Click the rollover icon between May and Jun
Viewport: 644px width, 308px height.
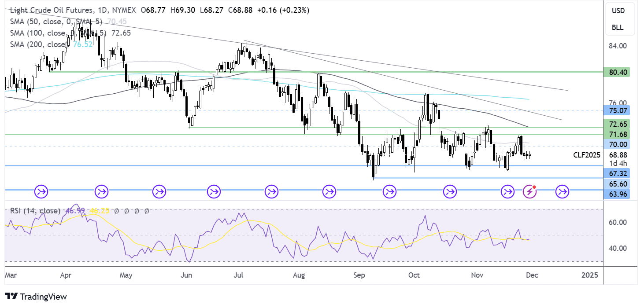coord(159,191)
